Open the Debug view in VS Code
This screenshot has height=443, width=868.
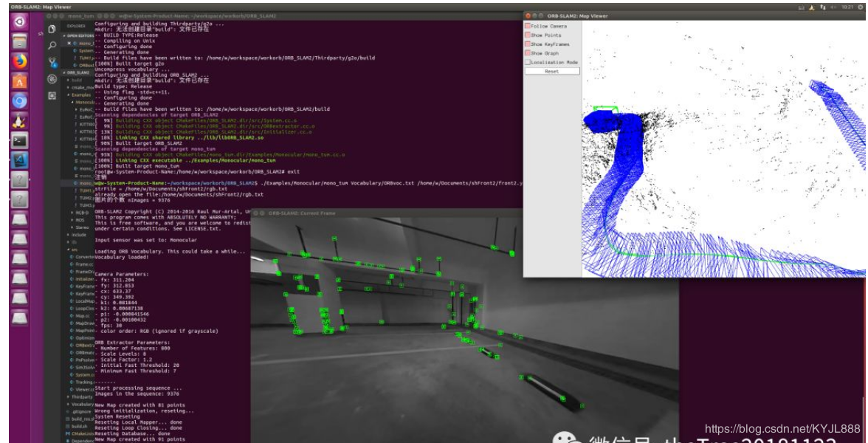tap(52, 79)
